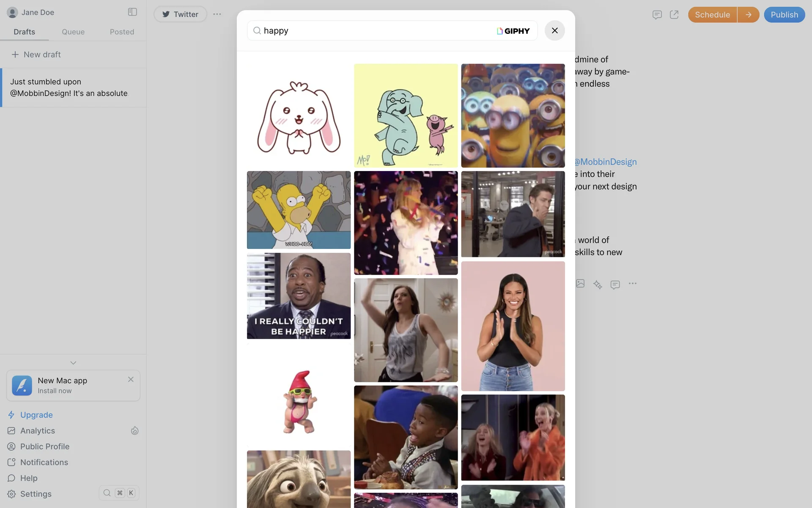Dismiss the New Mac app banner

point(131,379)
